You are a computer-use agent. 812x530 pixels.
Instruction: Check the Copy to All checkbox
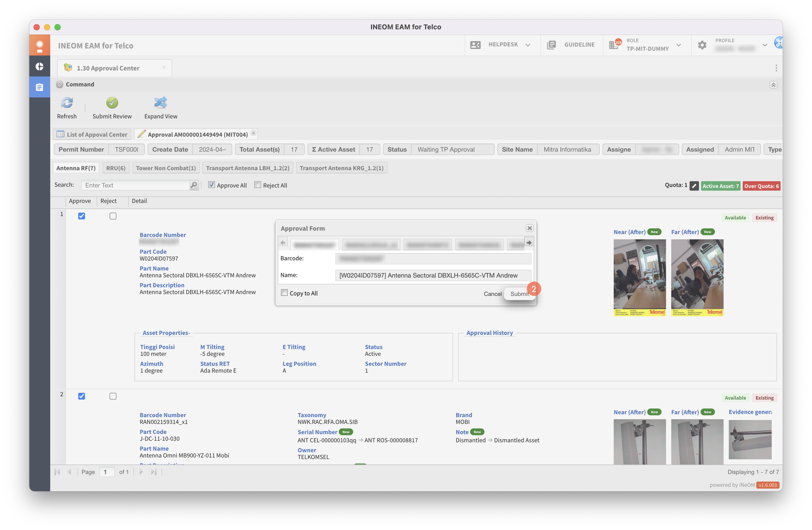point(284,293)
